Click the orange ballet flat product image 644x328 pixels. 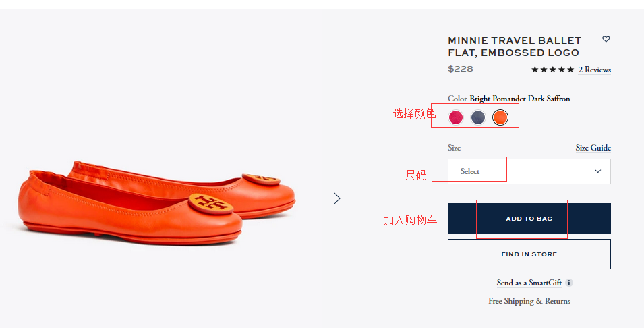point(156,202)
